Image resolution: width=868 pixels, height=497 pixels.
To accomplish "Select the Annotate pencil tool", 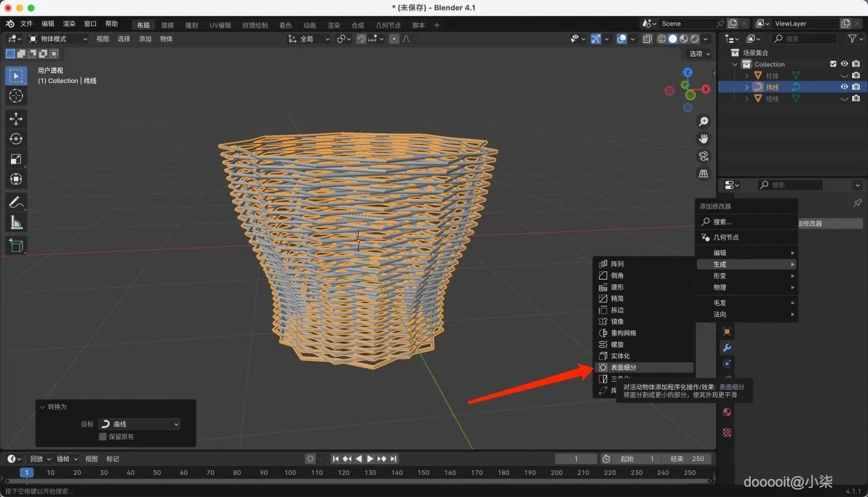I will pos(16,202).
